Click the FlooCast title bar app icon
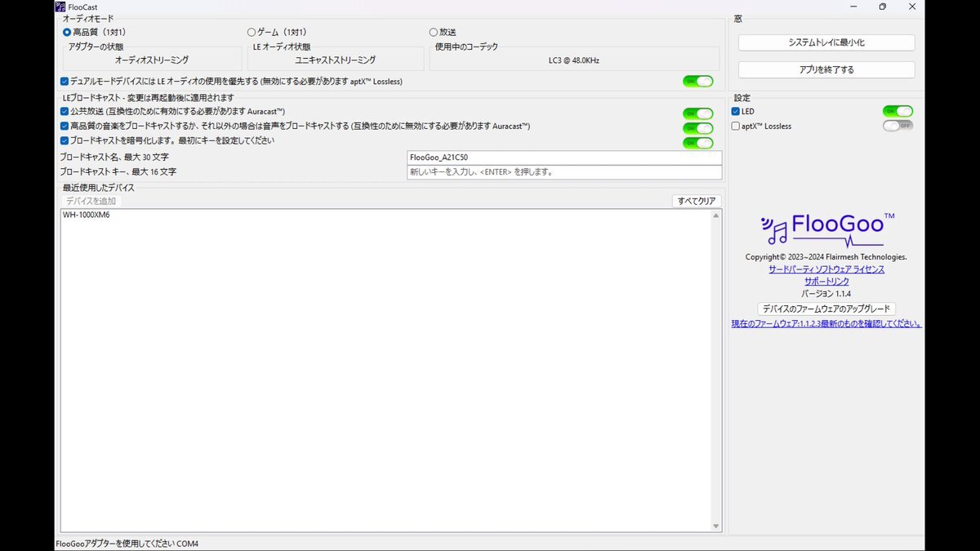This screenshot has height=551, width=980. tap(60, 7)
